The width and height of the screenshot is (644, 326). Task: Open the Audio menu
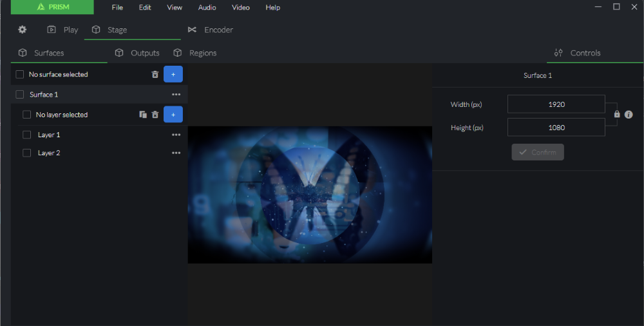pyautogui.click(x=207, y=7)
